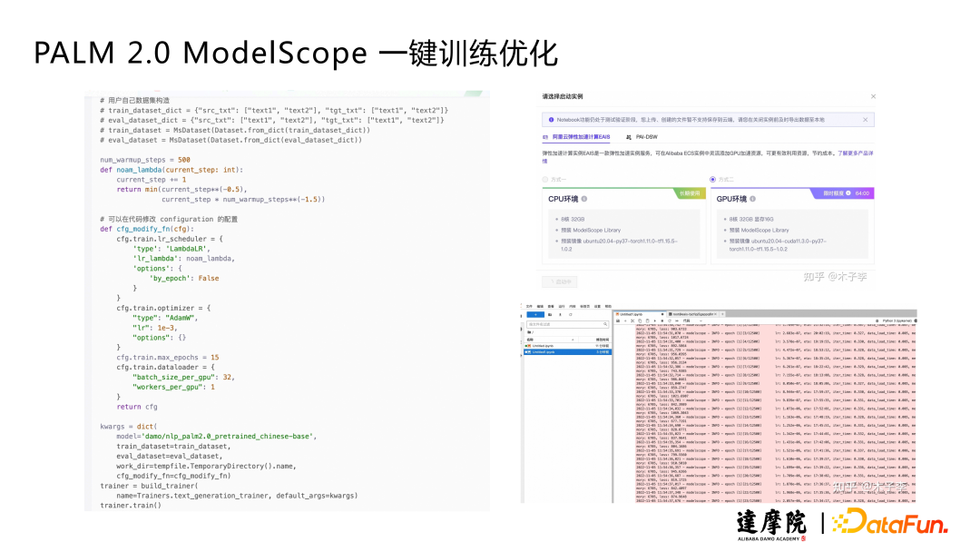This screenshot has height=552, width=980.
Task: Click the copy cell toolbar icon
Action: (x=640, y=320)
